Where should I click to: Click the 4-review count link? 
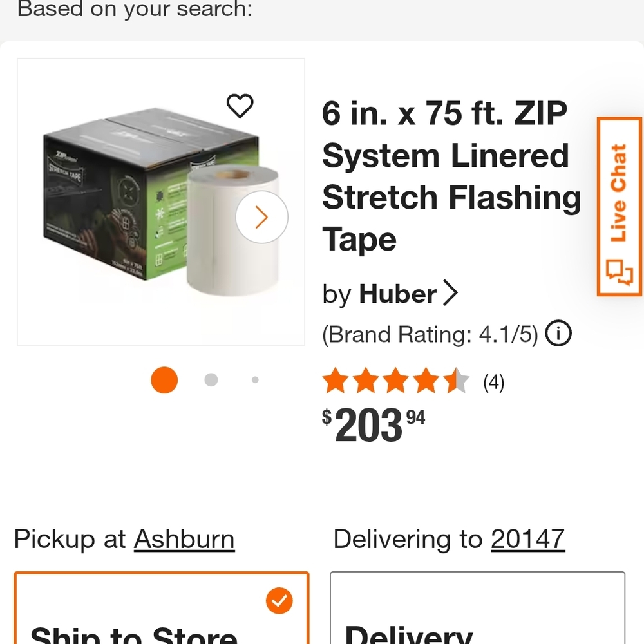point(493,381)
